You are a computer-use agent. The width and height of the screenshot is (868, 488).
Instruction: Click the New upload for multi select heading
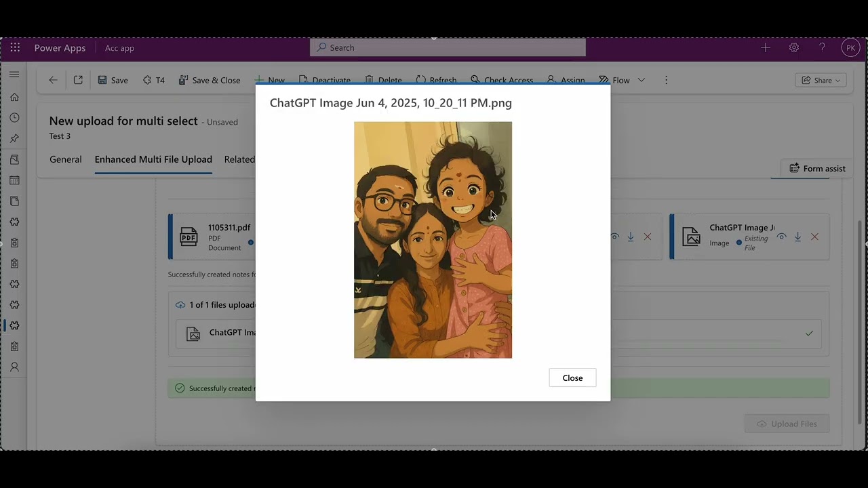(123, 121)
